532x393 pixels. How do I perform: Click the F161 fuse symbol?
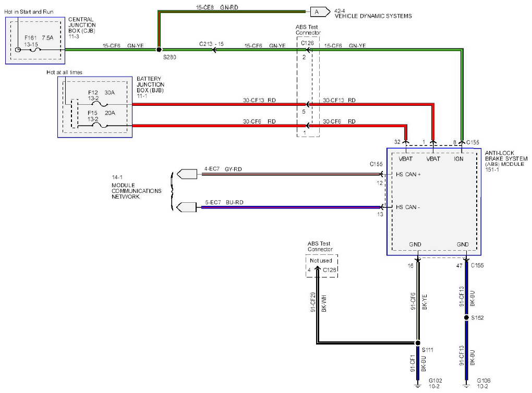(x=35, y=50)
